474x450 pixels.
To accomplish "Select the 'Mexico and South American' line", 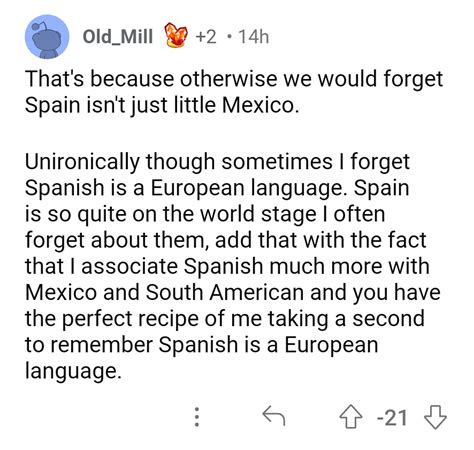I will click(233, 292).
